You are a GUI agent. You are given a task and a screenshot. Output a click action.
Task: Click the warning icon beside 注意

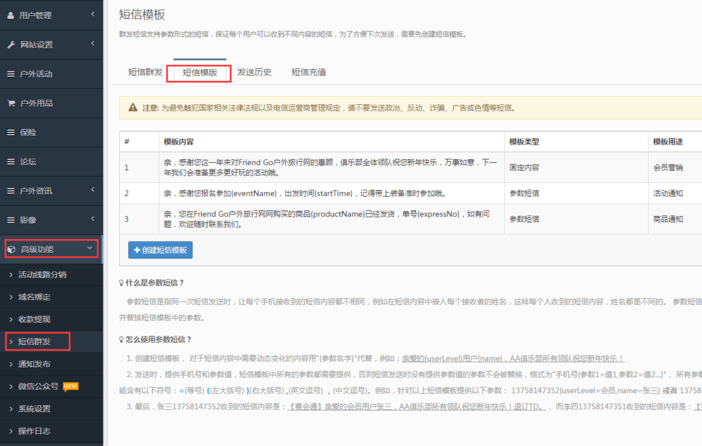point(132,107)
